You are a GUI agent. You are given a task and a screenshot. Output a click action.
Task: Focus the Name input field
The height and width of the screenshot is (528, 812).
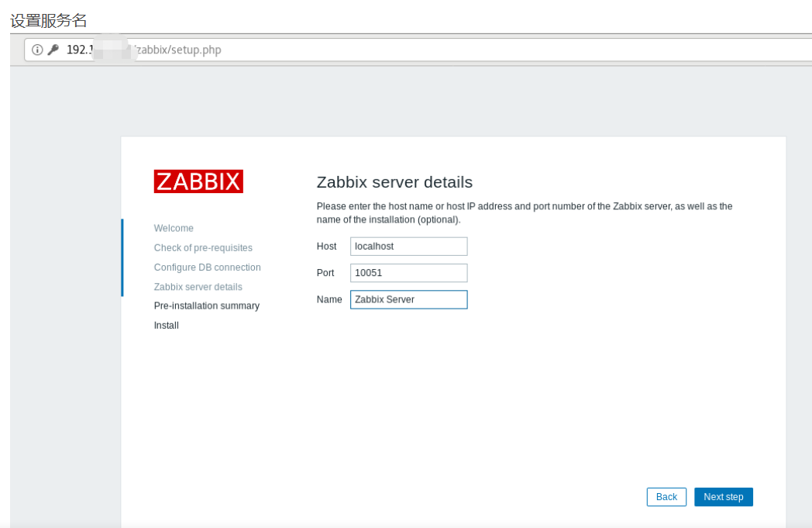click(408, 299)
